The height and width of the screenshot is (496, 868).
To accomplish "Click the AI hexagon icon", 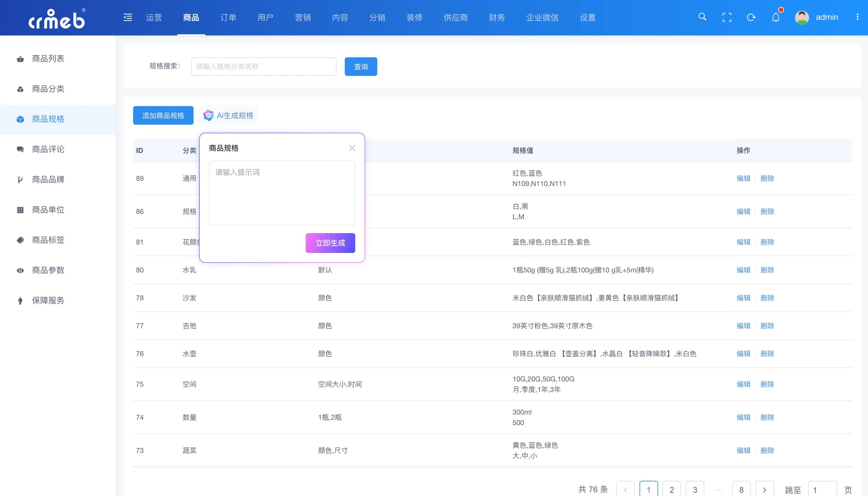I will coord(208,116).
